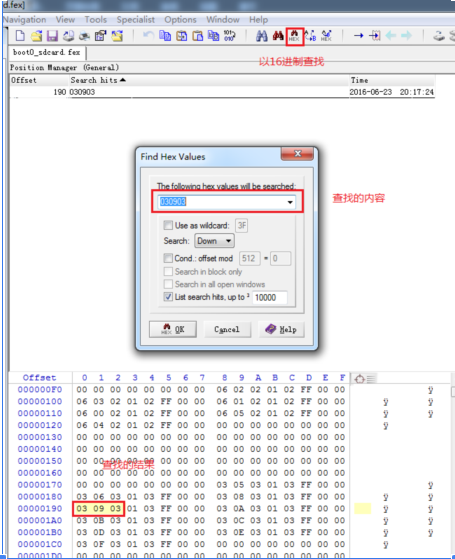The height and width of the screenshot is (559, 455).
Task: Click the Find Text binoculars icon
Action: pyautogui.click(x=262, y=36)
